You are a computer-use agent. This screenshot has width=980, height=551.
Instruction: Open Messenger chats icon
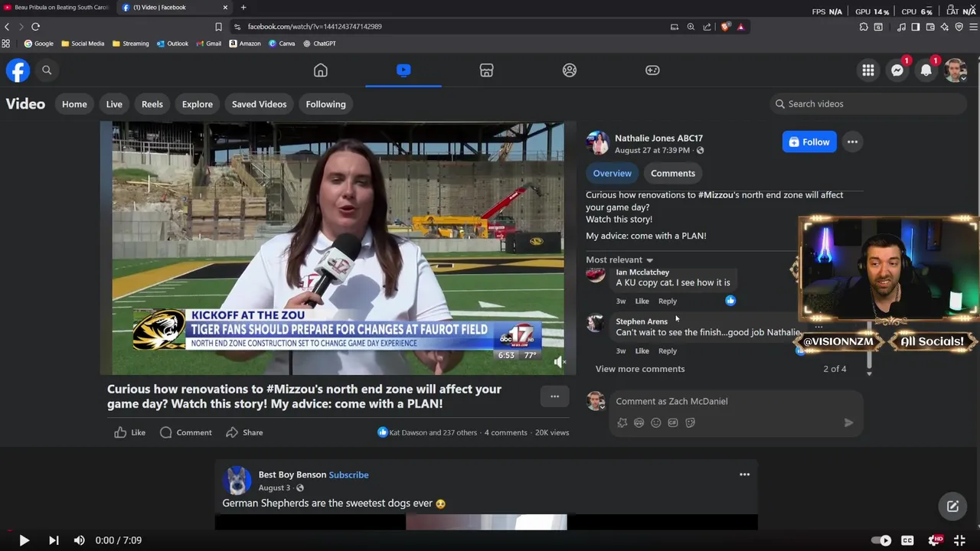click(x=897, y=70)
